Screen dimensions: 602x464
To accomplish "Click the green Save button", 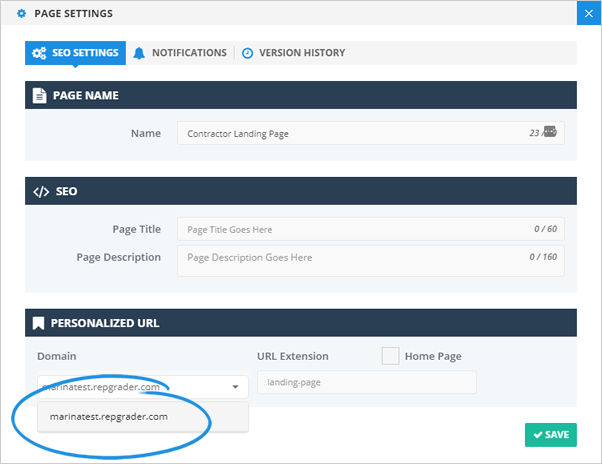I will point(550,435).
